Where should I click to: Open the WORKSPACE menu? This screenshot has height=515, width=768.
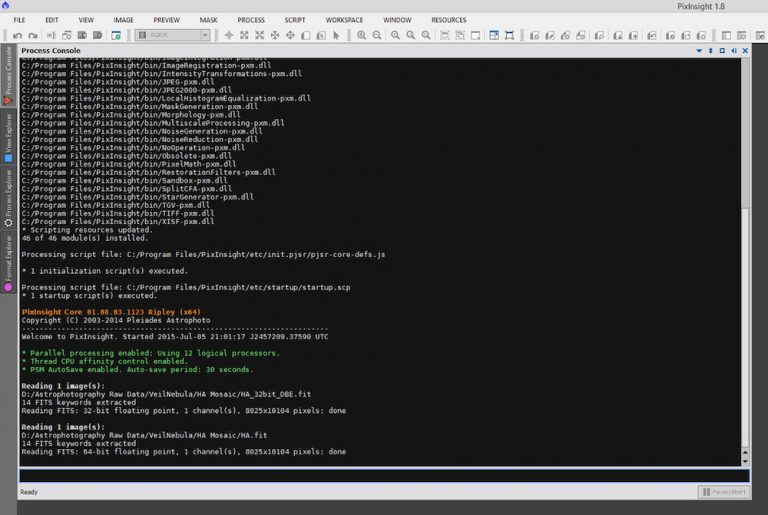click(x=344, y=20)
